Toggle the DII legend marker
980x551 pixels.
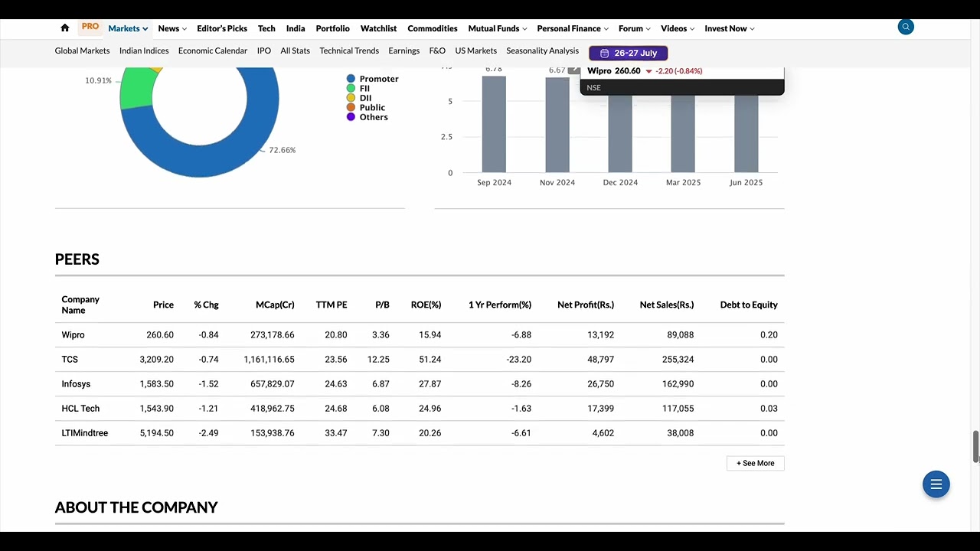[351, 98]
